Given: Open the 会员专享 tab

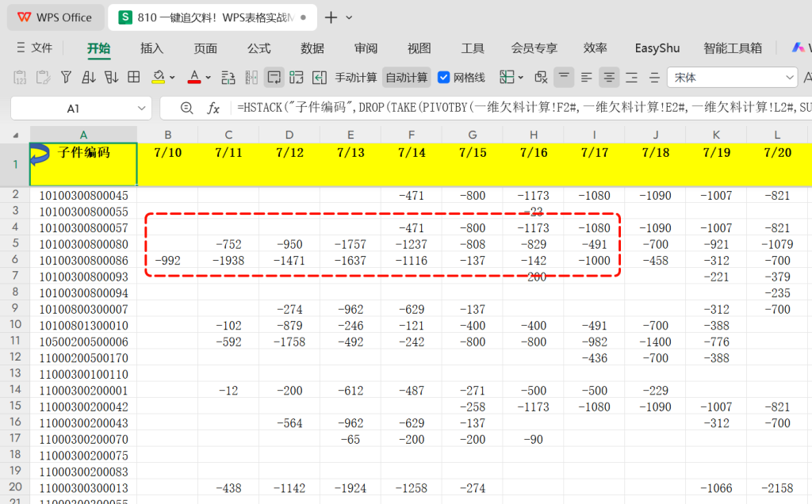Looking at the screenshot, I should click(x=534, y=48).
